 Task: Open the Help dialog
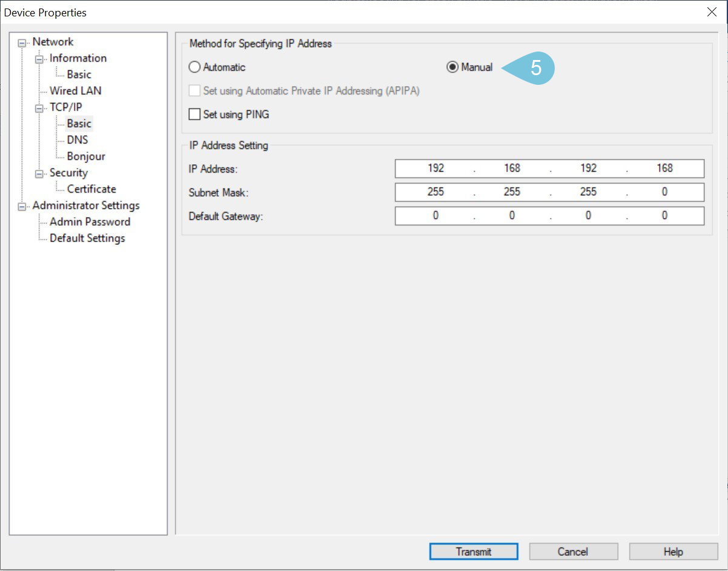pyautogui.click(x=673, y=551)
